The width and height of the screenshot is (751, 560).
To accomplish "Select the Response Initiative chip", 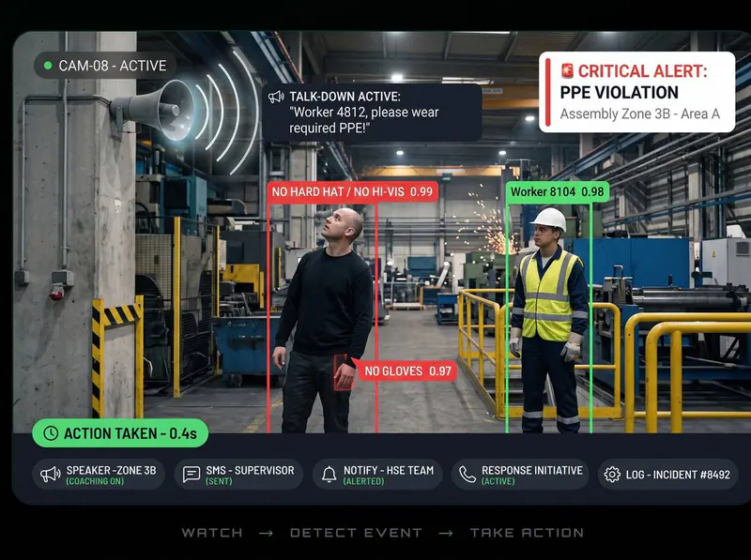I will 520,475.
